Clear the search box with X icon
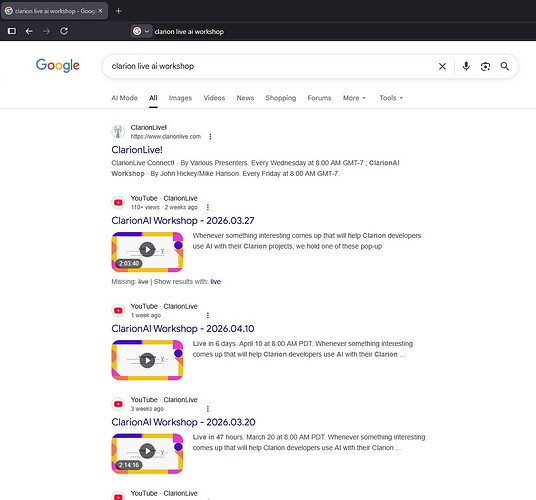536x500 pixels. pyautogui.click(x=442, y=66)
